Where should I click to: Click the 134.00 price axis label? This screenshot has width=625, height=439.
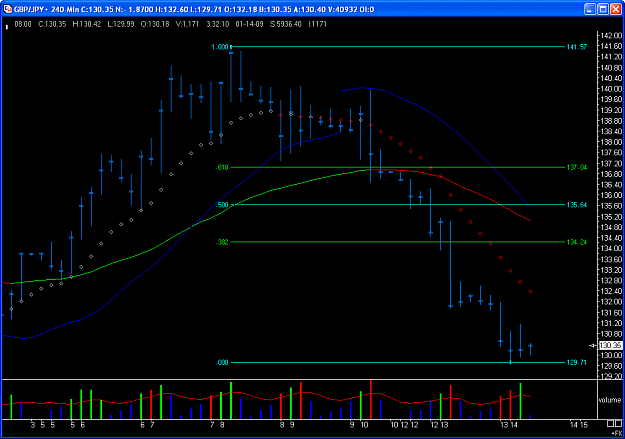click(612, 248)
